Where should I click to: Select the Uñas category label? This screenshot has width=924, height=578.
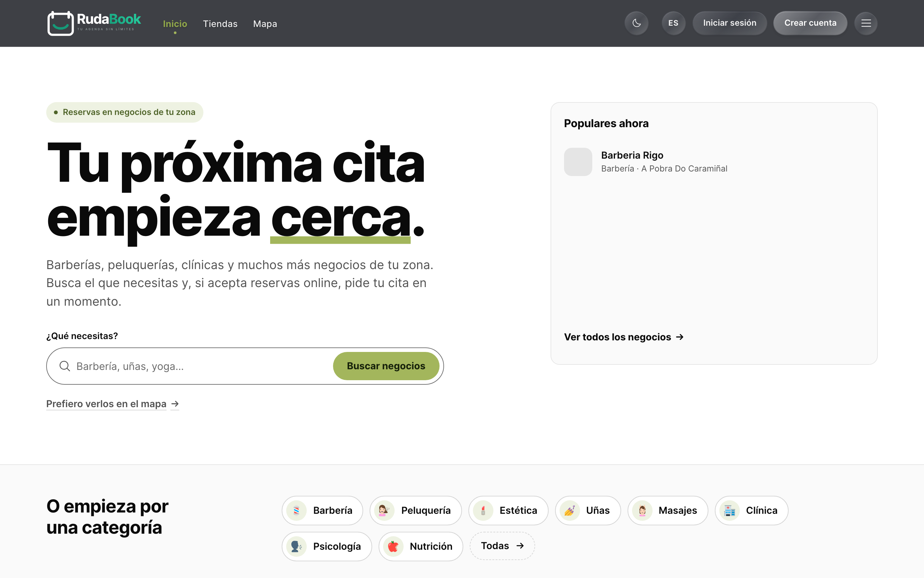597,510
